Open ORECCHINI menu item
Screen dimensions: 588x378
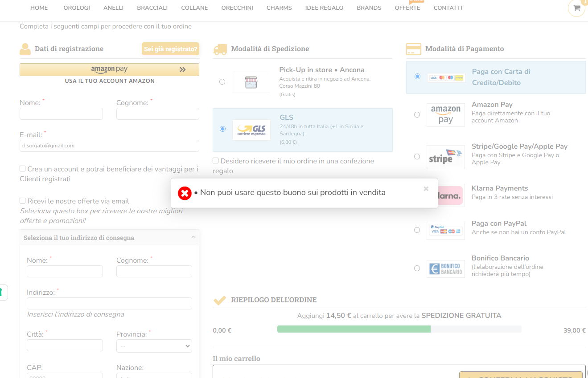tap(237, 8)
